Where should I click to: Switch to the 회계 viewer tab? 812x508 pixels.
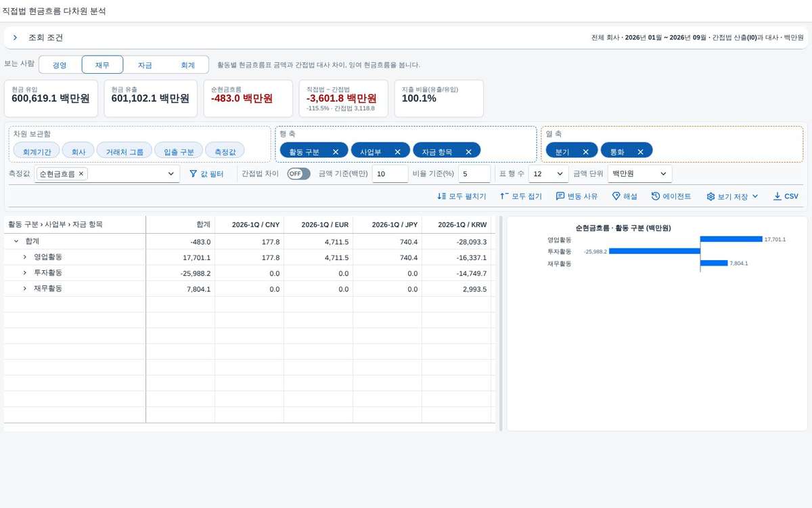187,65
